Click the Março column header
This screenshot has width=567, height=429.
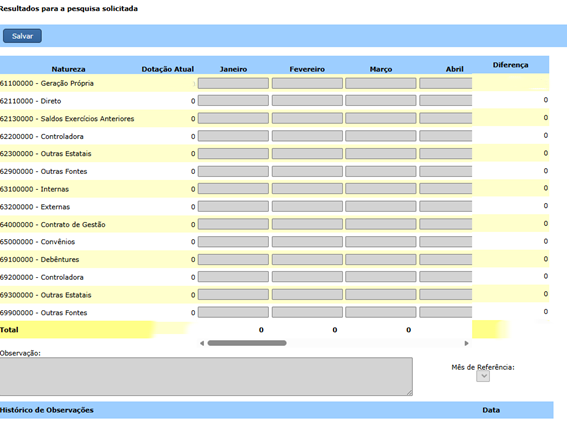click(x=381, y=69)
